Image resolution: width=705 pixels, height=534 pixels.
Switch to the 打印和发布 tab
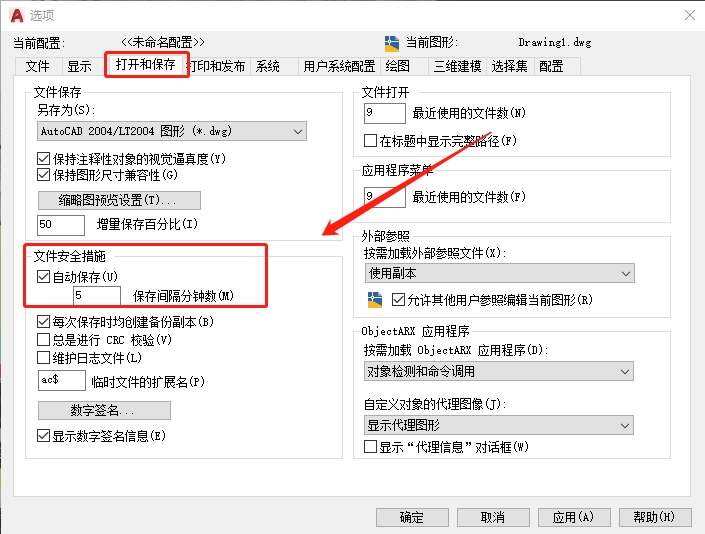pyautogui.click(x=218, y=67)
